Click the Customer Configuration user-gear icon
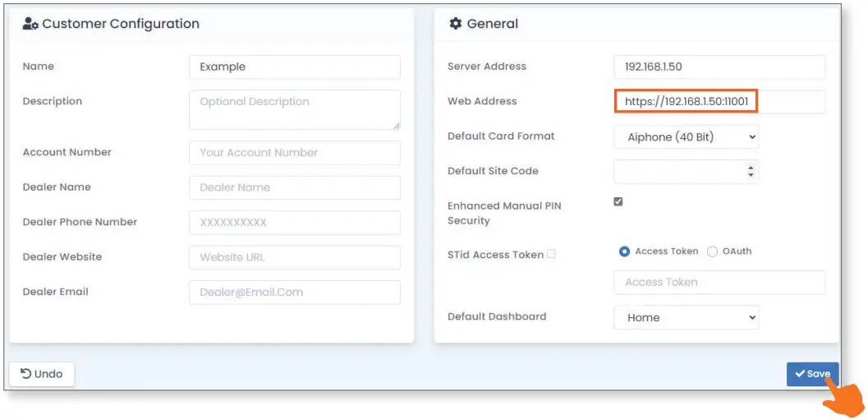This screenshot has width=868, height=420. 30,24
